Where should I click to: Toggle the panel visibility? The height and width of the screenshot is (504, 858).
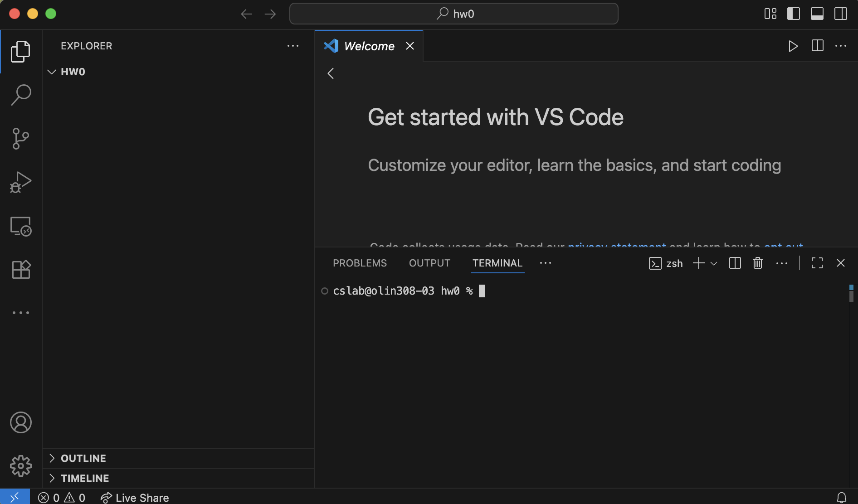pos(817,14)
